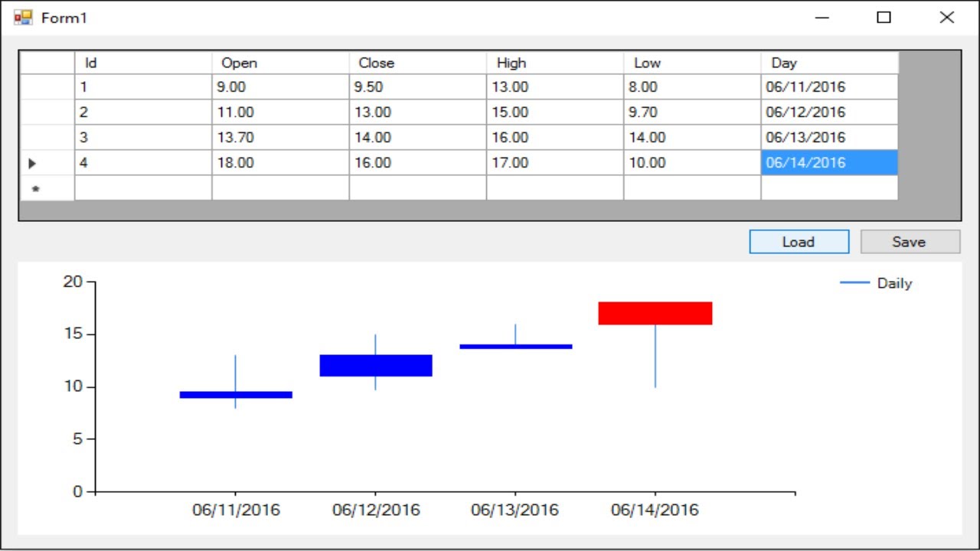980x551 pixels.
Task: Select Close cell 13.00 in row 2
Action: point(418,112)
